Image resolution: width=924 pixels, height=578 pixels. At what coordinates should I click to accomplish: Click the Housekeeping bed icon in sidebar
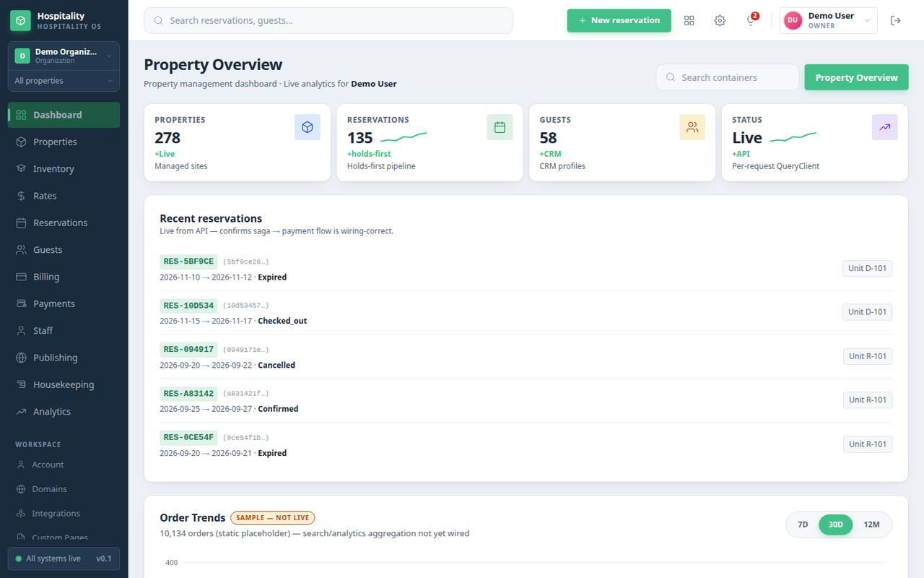coord(21,384)
